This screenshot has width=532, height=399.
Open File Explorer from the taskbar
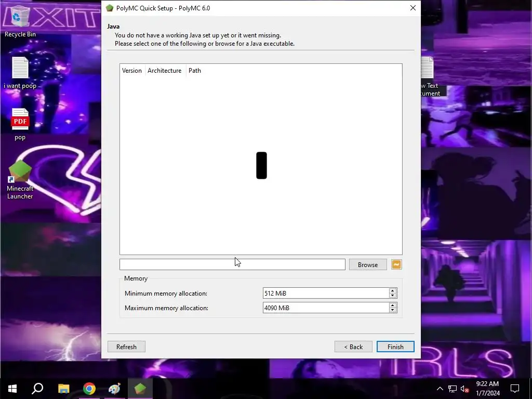(63, 389)
